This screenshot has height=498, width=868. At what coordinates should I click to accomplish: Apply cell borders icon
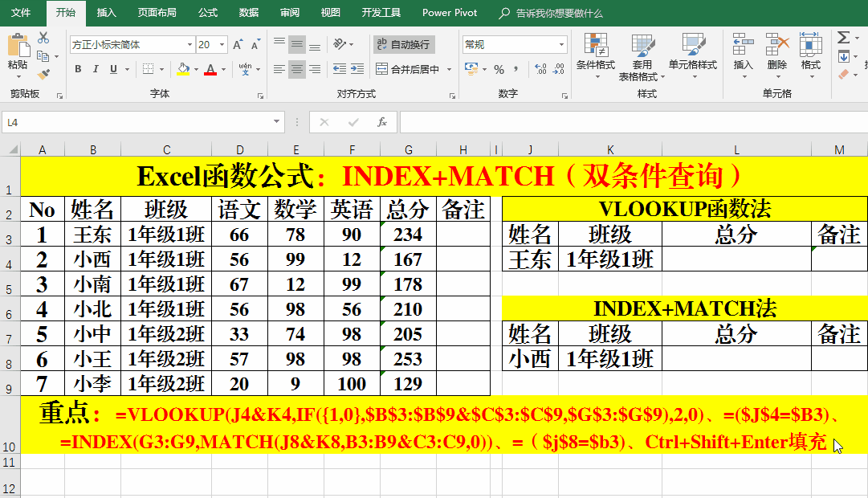click(x=148, y=69)
